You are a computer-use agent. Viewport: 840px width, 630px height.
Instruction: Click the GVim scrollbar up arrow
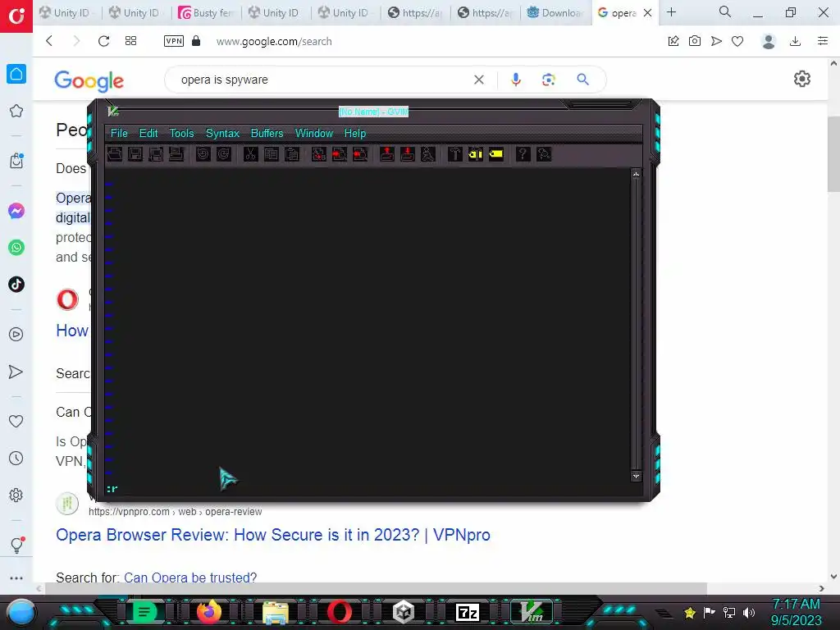tap(636, 174)
